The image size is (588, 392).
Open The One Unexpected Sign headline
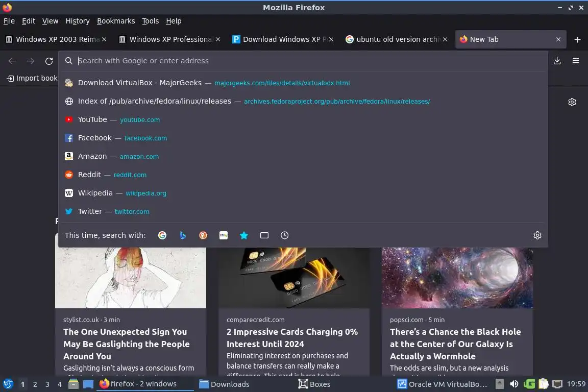click(127, 344)
